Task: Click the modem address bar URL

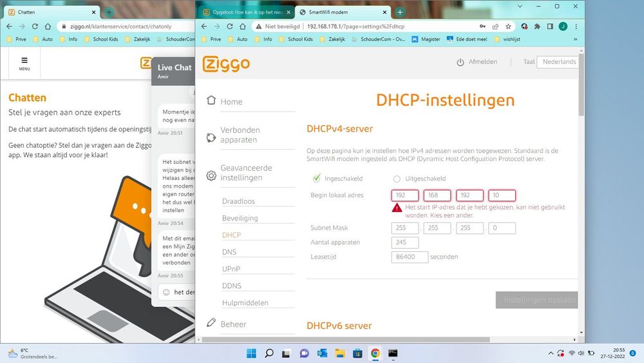Action: point(355,26)
